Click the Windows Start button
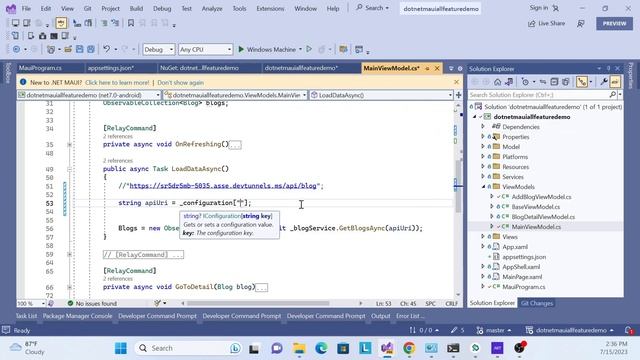The image size is (640, 360). coord(121,348)
